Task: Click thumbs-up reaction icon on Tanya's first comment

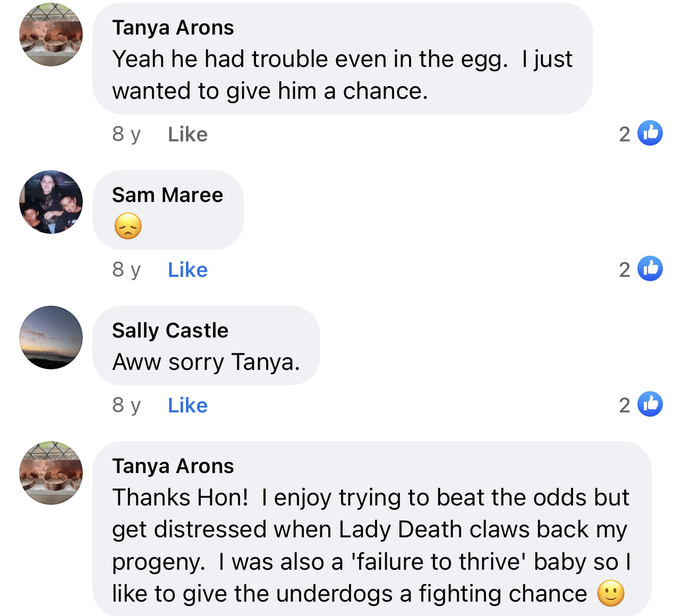Action: click(650, 133)
